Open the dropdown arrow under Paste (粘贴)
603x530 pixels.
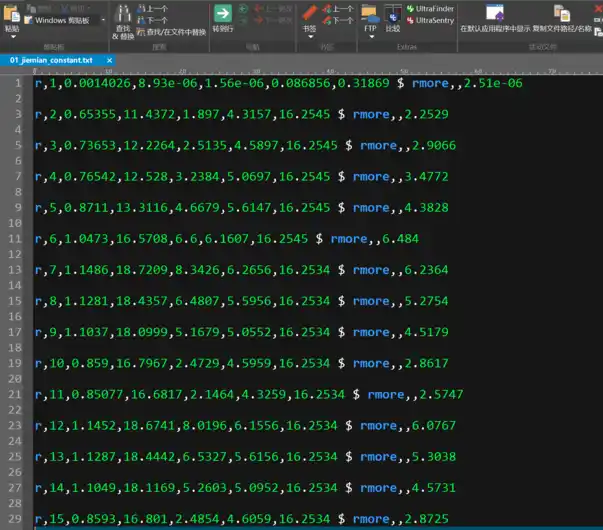coord(13,37)
